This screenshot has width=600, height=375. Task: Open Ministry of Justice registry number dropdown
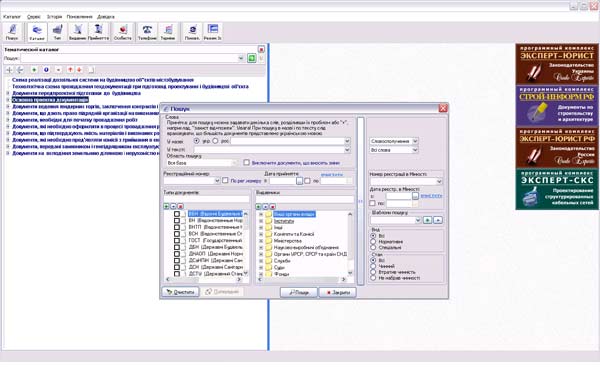pos(439,181)
